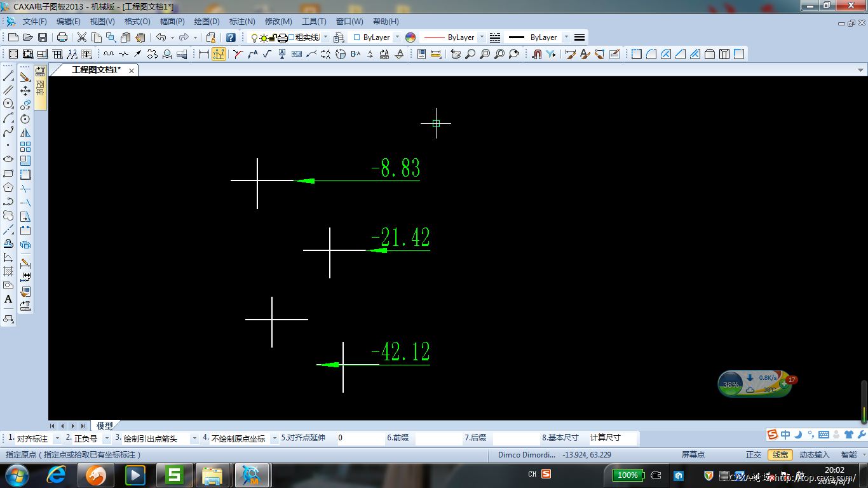The width and height of the screenshot is (868, 488).
Task: Open the color wheel picker icon
Action: (x=410, y=37)
